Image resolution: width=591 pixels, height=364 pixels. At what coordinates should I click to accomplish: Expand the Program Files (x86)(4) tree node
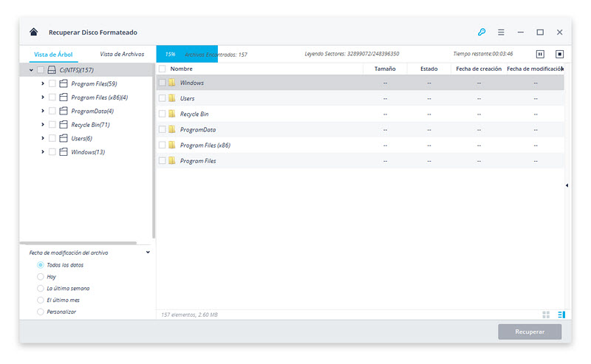point(43,97)
